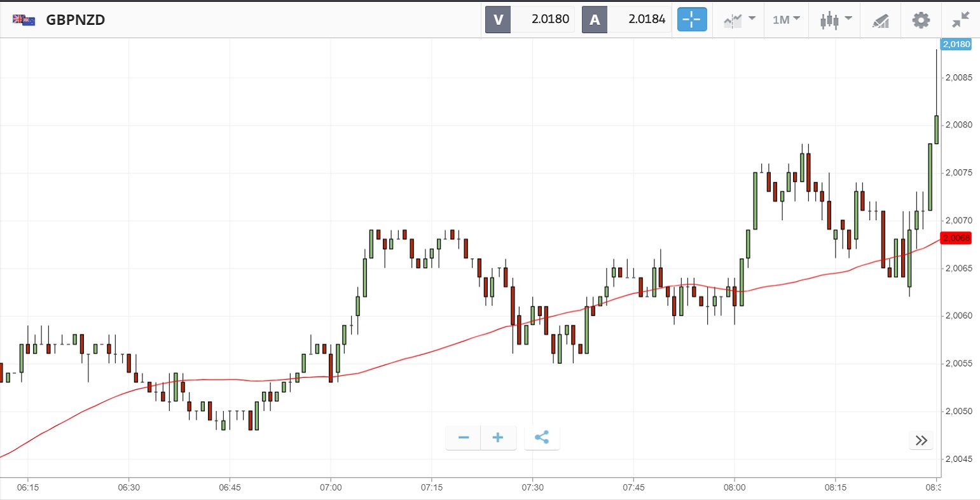Open the candlestick chart type dropdown
The height and width of the screenshot is (500, 980).
coord(835,20)
